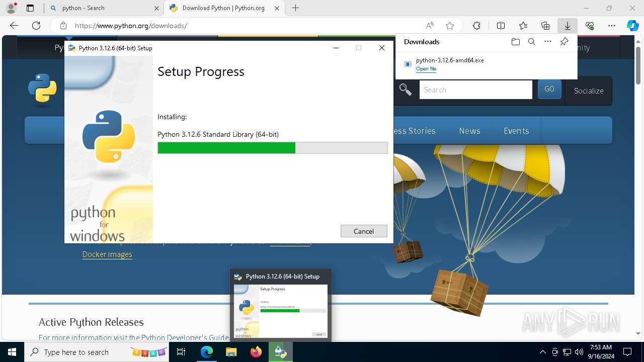Close the 'python - Search' tab
The width and height of the screenshot is (644, 362).
156,8
